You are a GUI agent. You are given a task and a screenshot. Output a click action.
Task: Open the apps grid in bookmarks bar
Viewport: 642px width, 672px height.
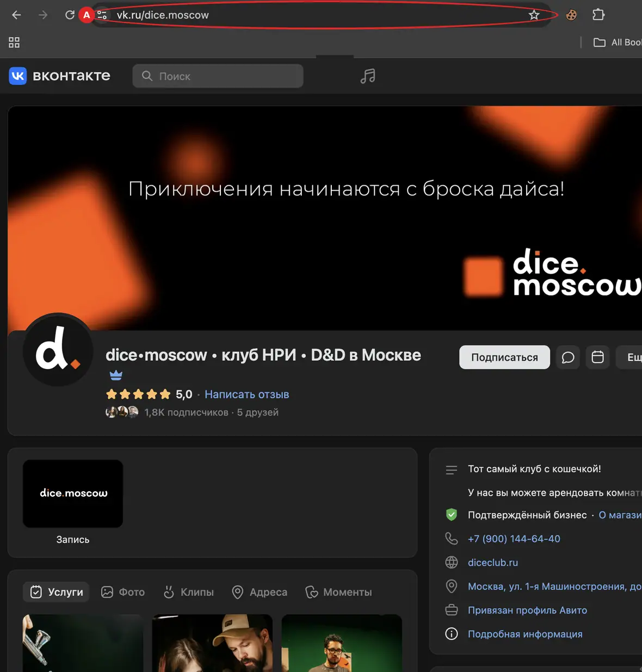[x=14, y=42]
